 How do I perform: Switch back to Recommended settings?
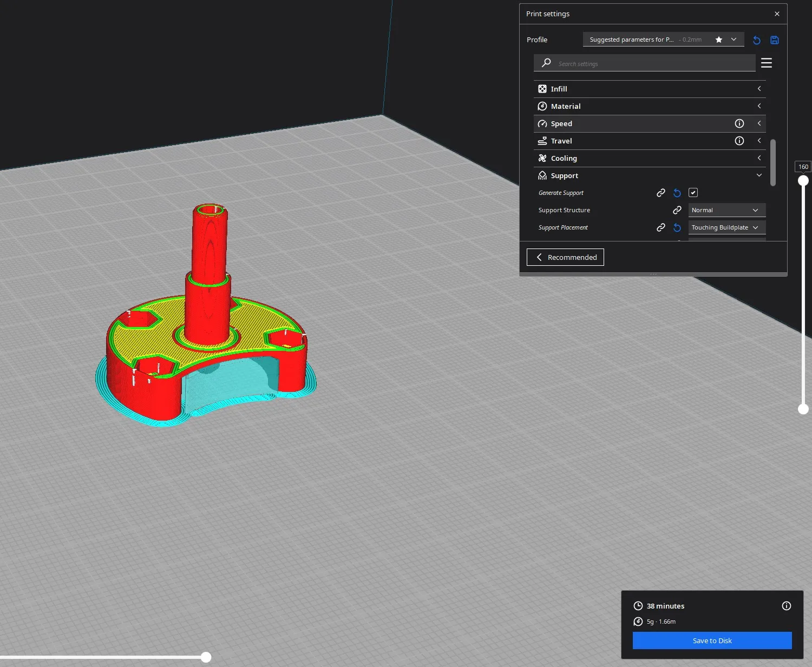[565, 257]
